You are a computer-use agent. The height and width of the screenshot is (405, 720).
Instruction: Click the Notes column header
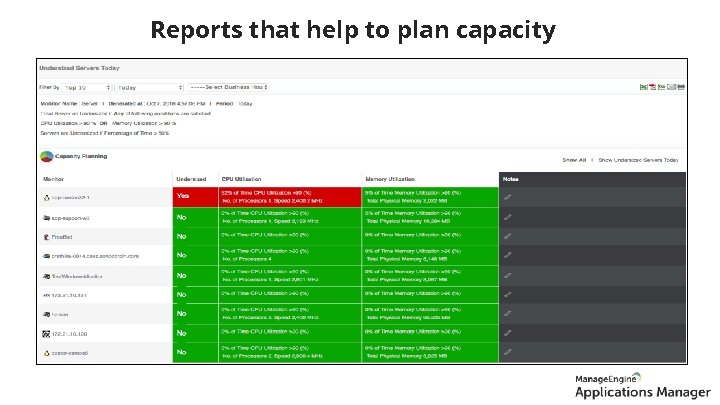click(x=511, y=179)
